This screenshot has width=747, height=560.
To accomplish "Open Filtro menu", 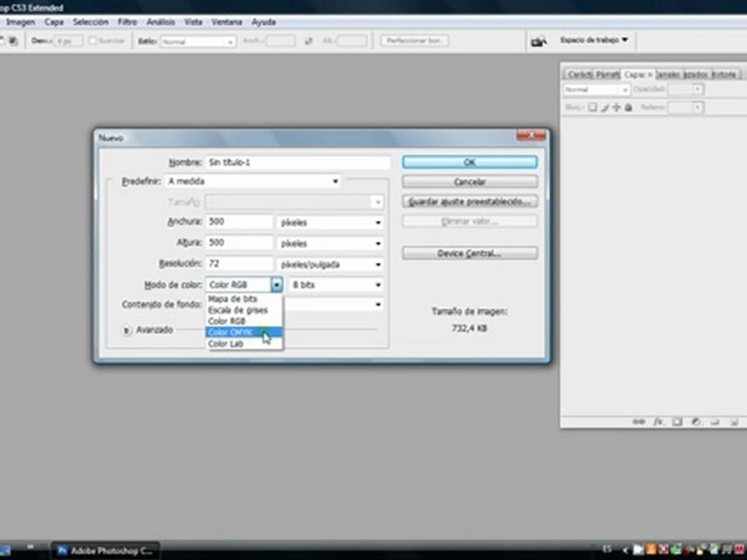I will tap(127, 23).
